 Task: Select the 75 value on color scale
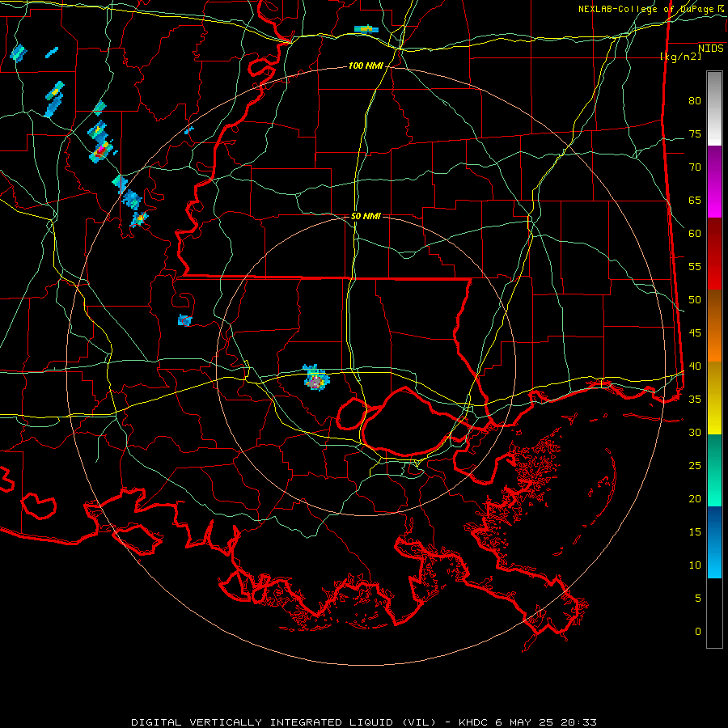tap(695, 133)
